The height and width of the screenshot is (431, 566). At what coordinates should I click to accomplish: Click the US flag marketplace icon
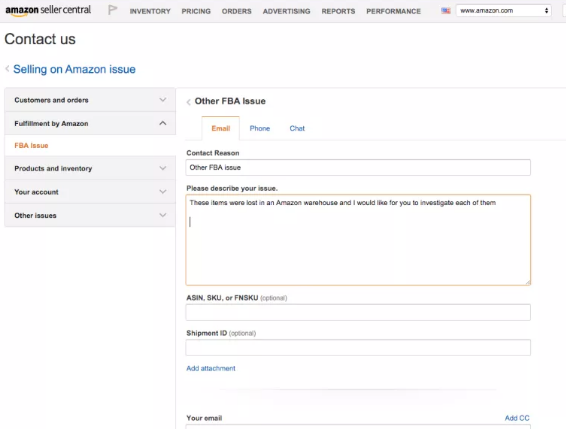pos(446,11)
